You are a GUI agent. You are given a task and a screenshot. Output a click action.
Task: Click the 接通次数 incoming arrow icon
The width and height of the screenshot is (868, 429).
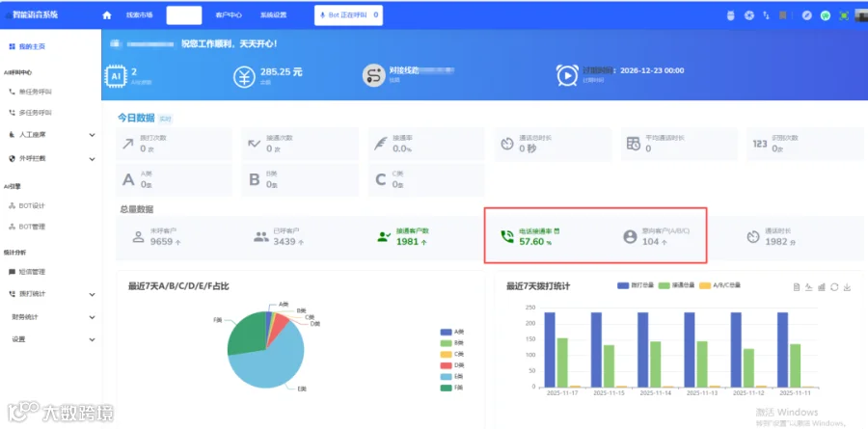[x=254, y=144]
